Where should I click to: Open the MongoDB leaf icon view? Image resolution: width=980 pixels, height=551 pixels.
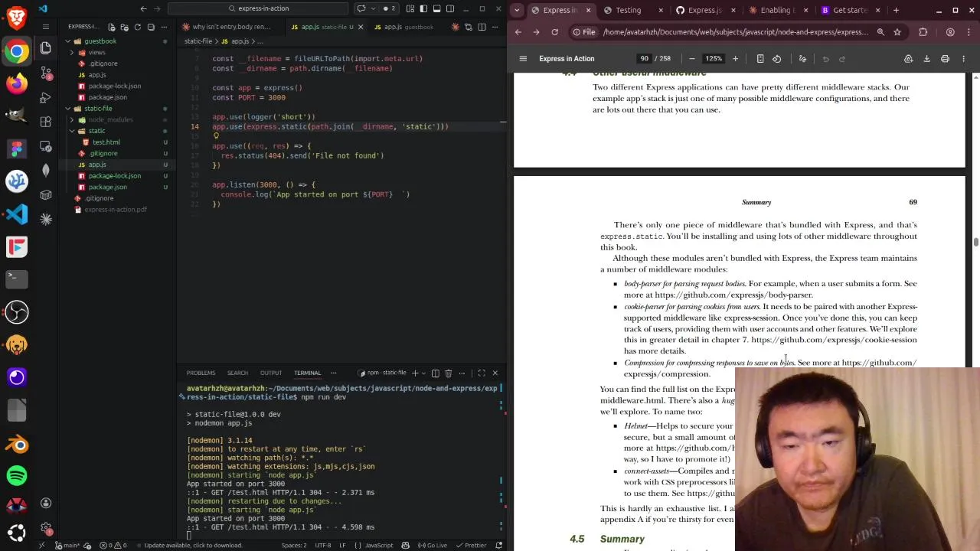point(46,171)
